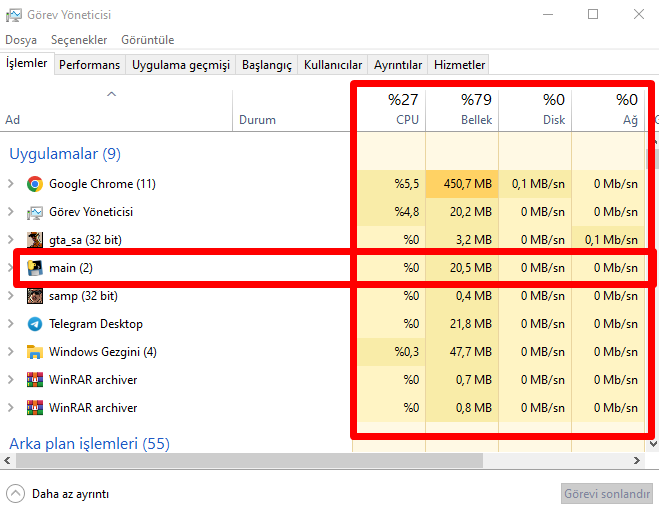Open the Seçenekler menu
659x513 pixels.
coord(79,40)
